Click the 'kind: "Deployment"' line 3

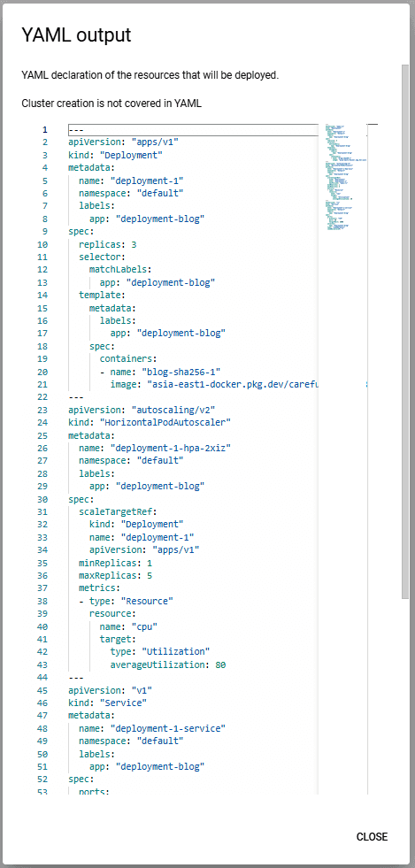(115, 156)
